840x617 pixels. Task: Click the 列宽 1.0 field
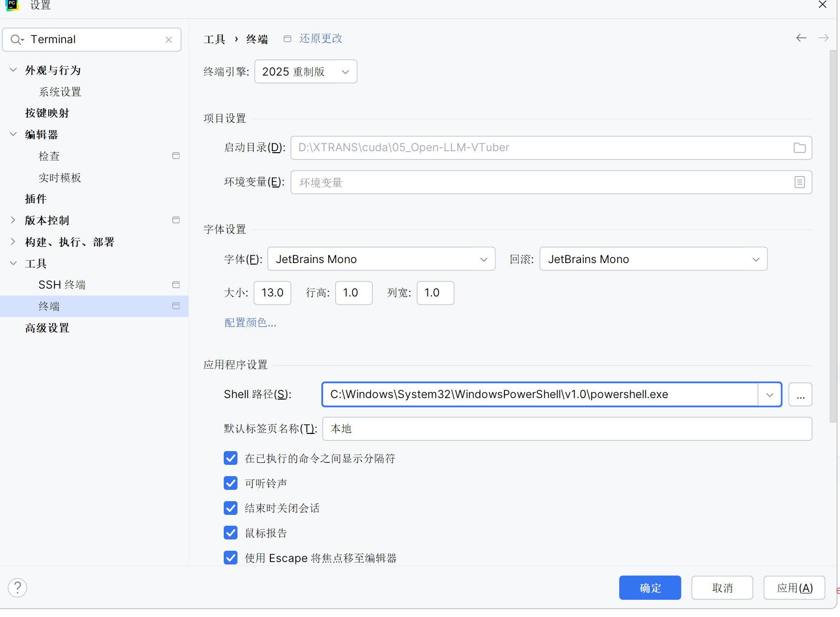click(x=435, y=293)
